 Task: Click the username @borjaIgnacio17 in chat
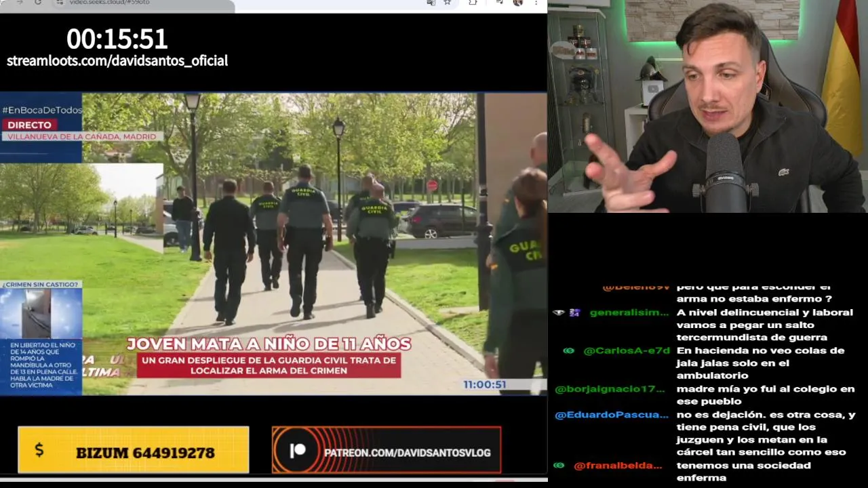tap(610, 389)
